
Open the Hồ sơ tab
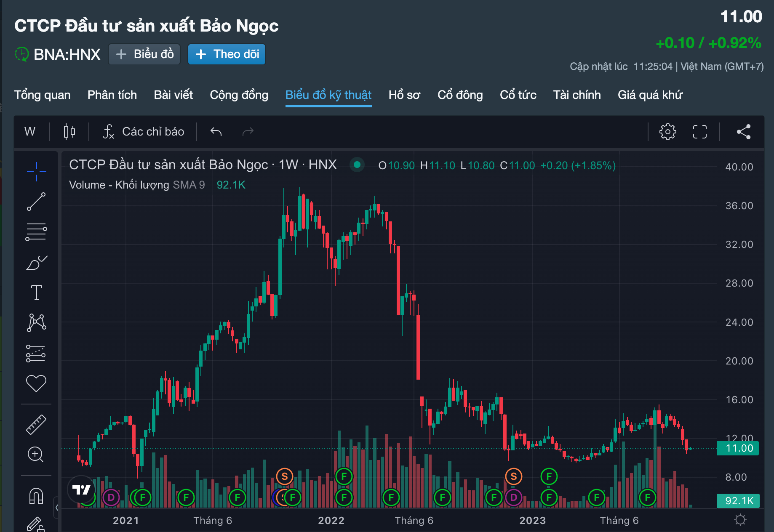(404, 95)
